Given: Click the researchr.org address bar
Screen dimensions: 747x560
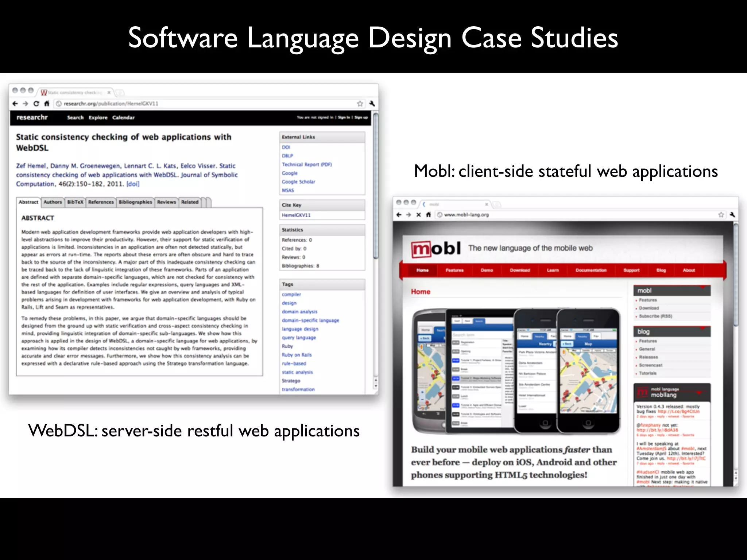Looking at the screenshot, I should [x=210, y=104].
